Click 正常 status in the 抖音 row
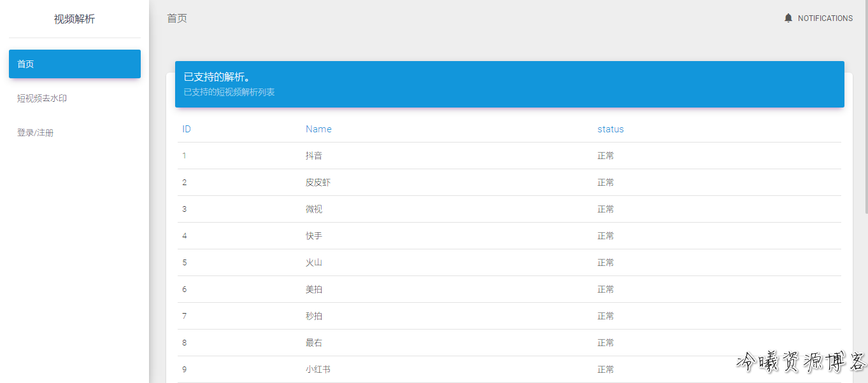 tap(606, 156)
